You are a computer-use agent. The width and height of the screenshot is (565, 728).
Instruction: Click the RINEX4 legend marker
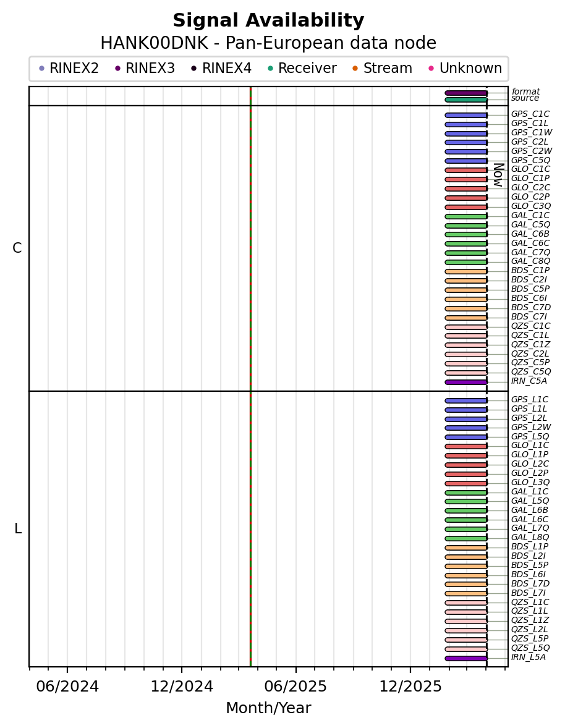(194, 69)
